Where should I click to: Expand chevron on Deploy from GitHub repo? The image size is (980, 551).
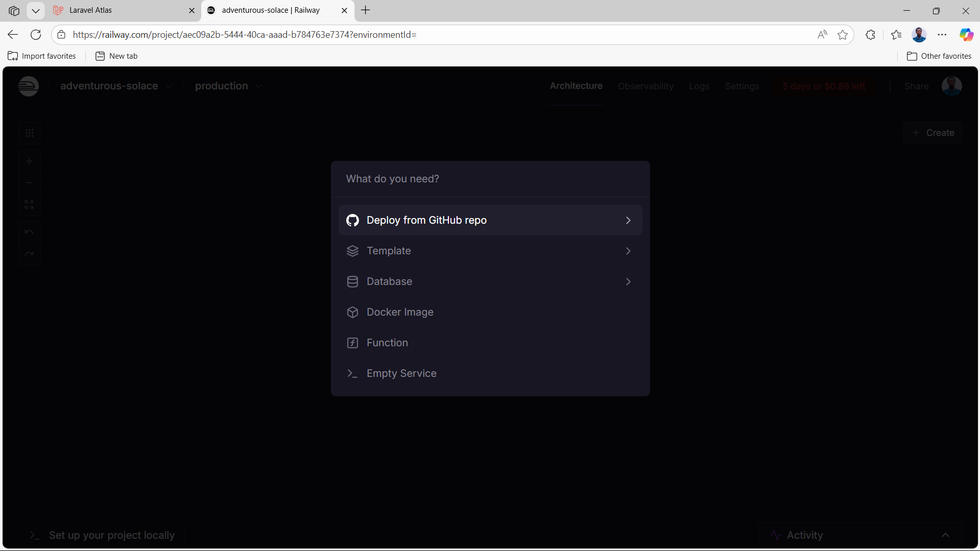[628, 220]
